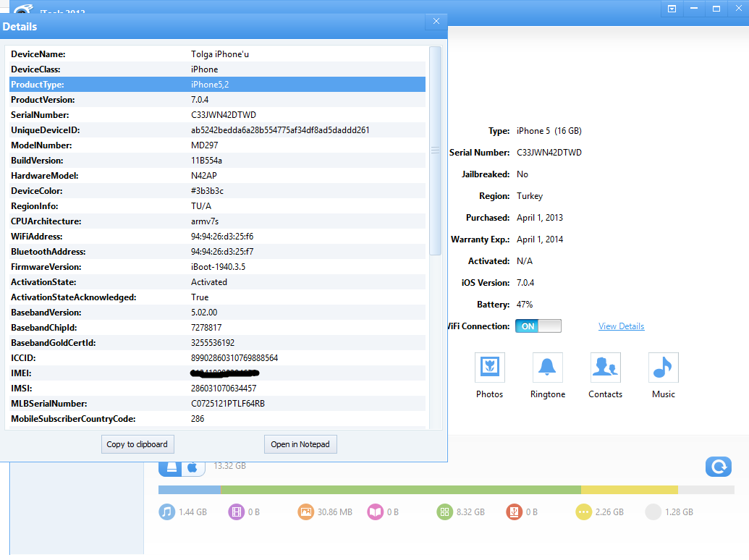Click the Battery 47% value
This screenshot has height=560, width=749.
click(525, 305)
